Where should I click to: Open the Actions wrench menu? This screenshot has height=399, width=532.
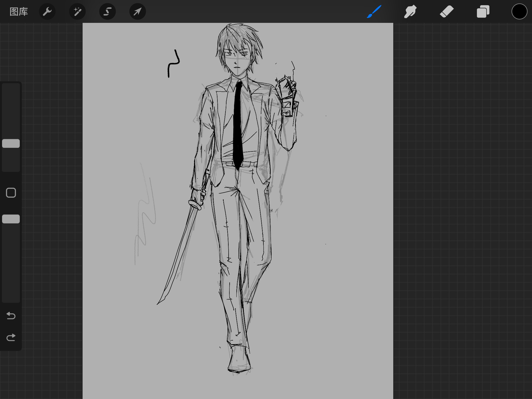point(47,12)
